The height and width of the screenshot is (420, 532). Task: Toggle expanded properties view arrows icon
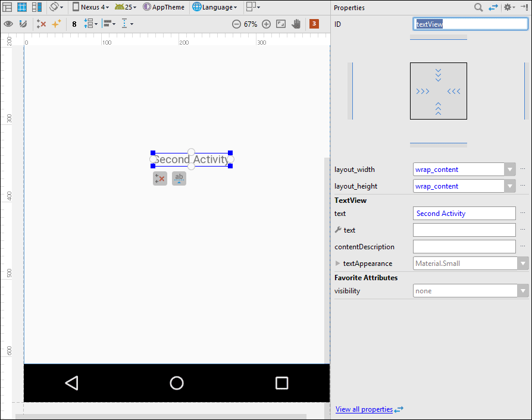pyautogui.click(x=493, y=7)
